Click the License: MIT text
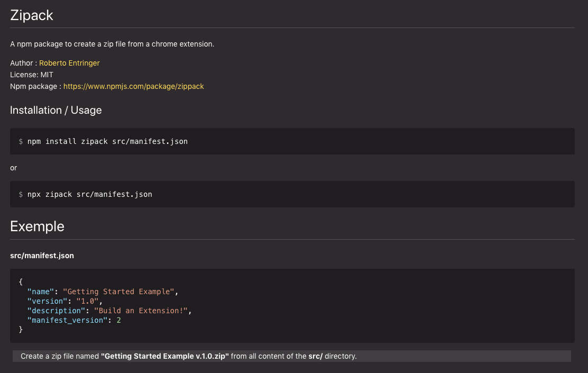This screenshot has width=588, height=373. (x=32, y=75)
